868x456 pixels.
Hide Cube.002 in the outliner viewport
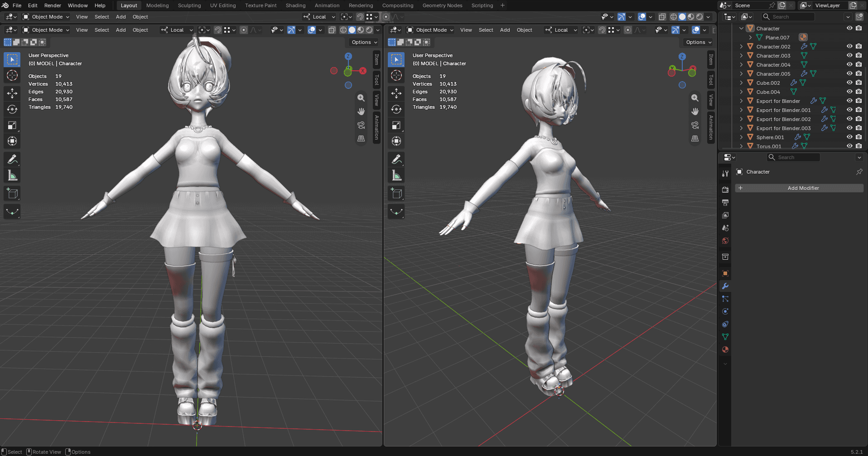pyautogui.click(x=849, y=82)
